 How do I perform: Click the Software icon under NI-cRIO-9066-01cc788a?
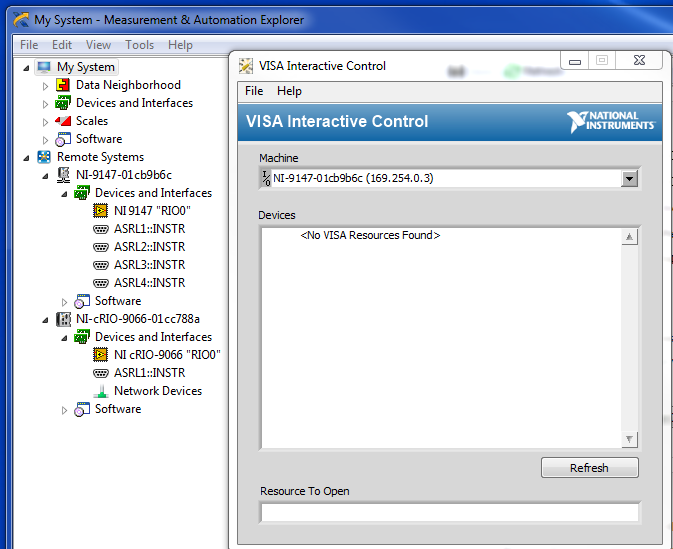click(82, 409)
